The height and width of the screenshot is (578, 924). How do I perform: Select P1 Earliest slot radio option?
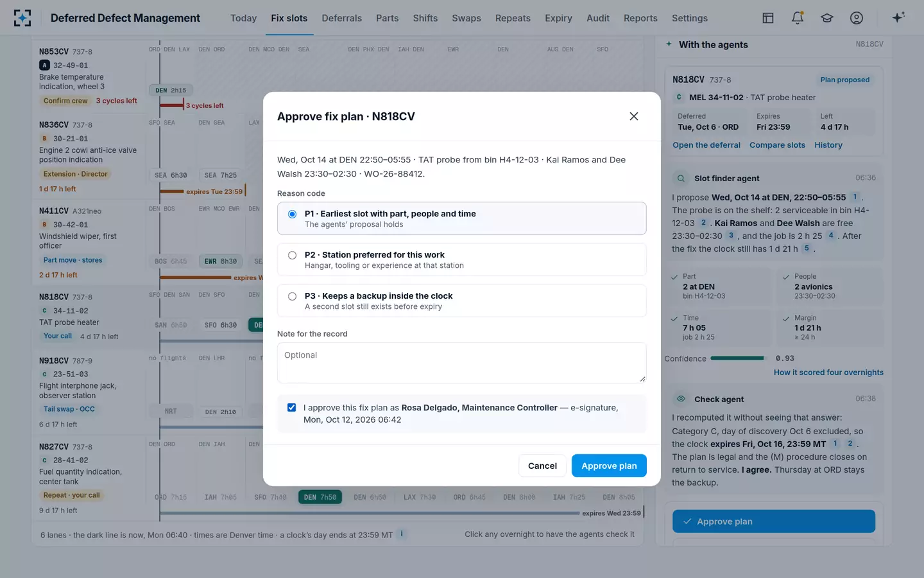(292, 214)
